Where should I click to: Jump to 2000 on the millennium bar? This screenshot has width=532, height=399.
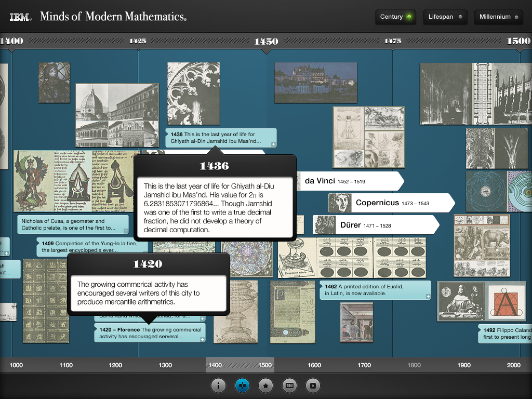tap(514, 365)
